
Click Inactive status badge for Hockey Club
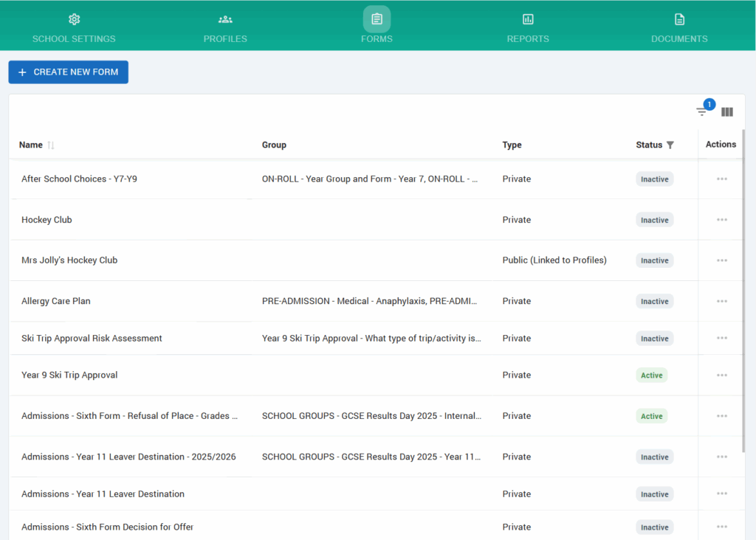(654, 221)
